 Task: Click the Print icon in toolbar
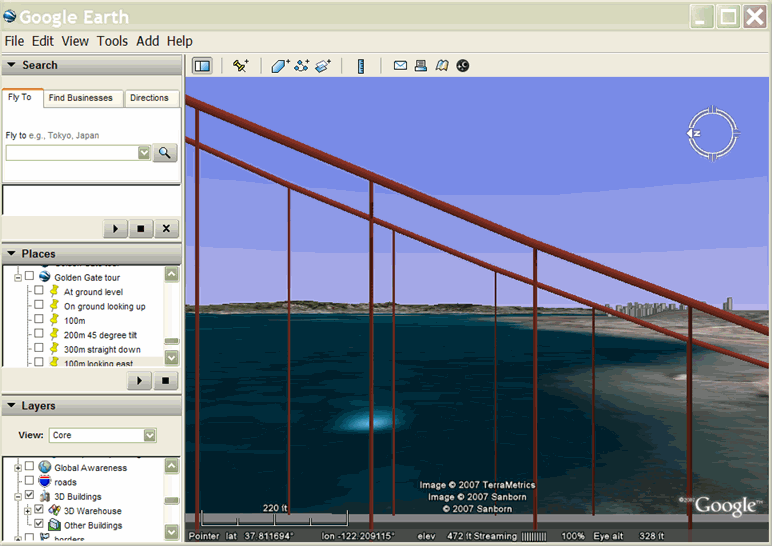[421, 66]
